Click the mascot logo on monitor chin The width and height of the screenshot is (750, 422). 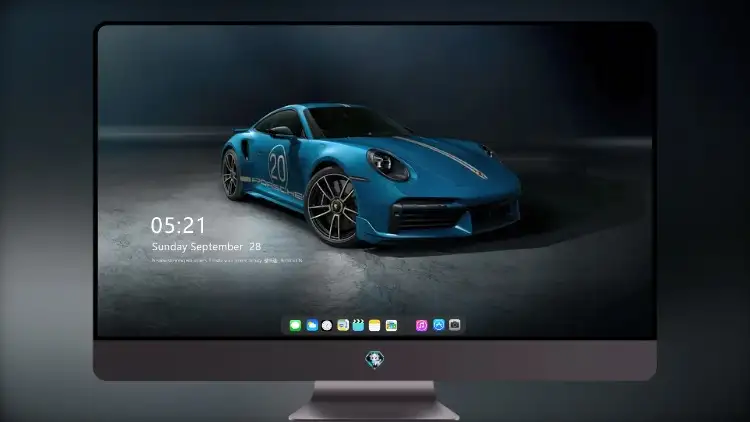375,359
